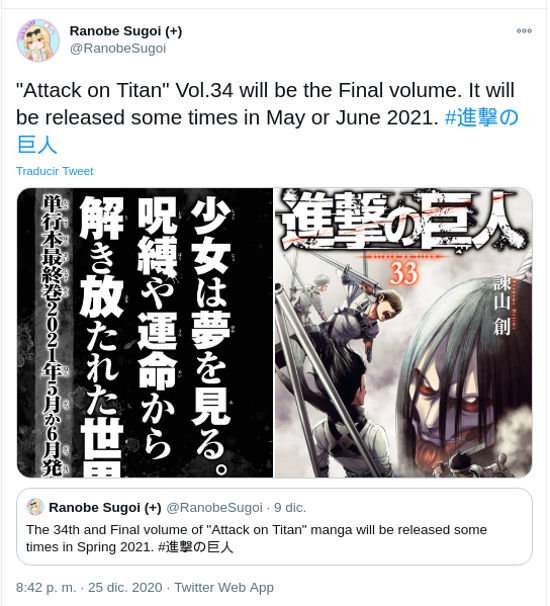Open the 25 dic. 2020 date link
Screen dimensions: 550x606
(x=125, y=587)
